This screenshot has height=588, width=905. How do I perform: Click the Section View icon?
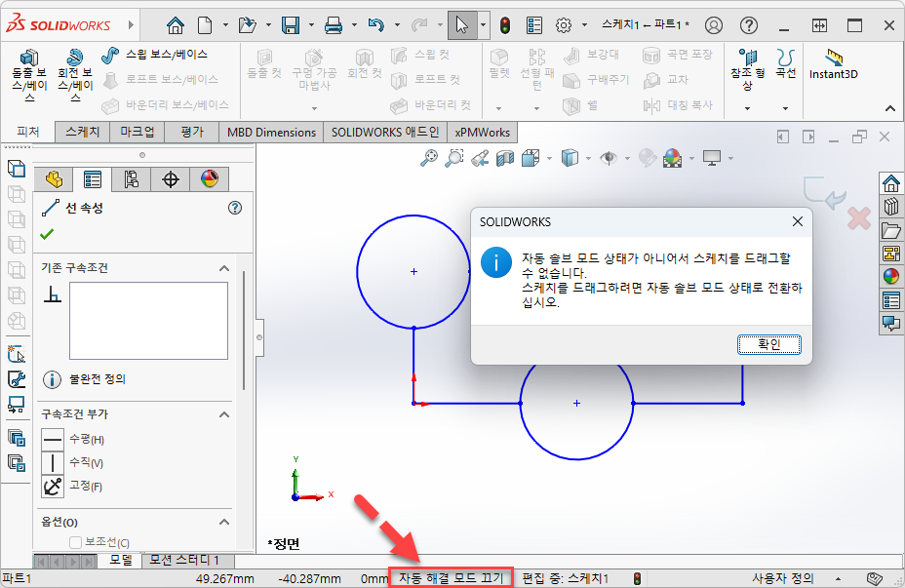coord(505,158)
